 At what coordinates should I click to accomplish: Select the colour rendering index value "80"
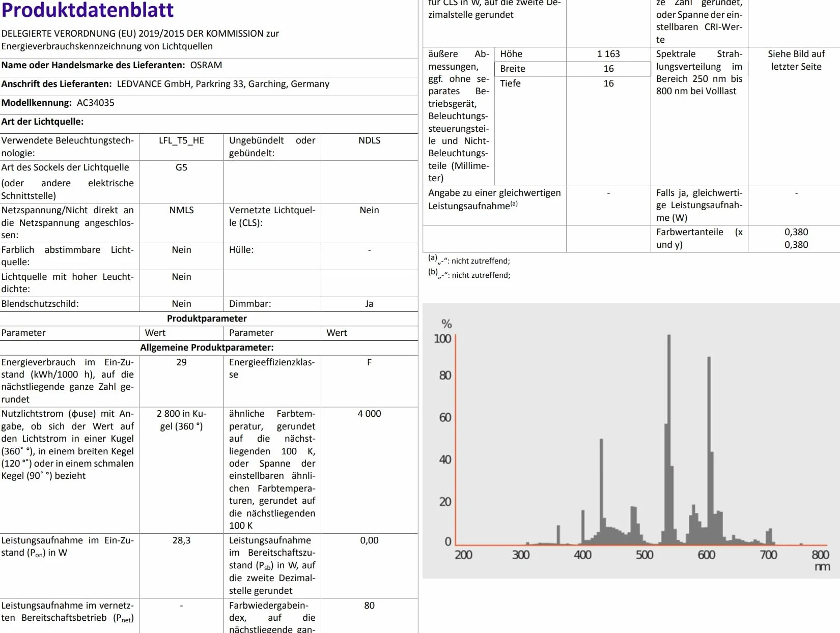click(369, 606)
